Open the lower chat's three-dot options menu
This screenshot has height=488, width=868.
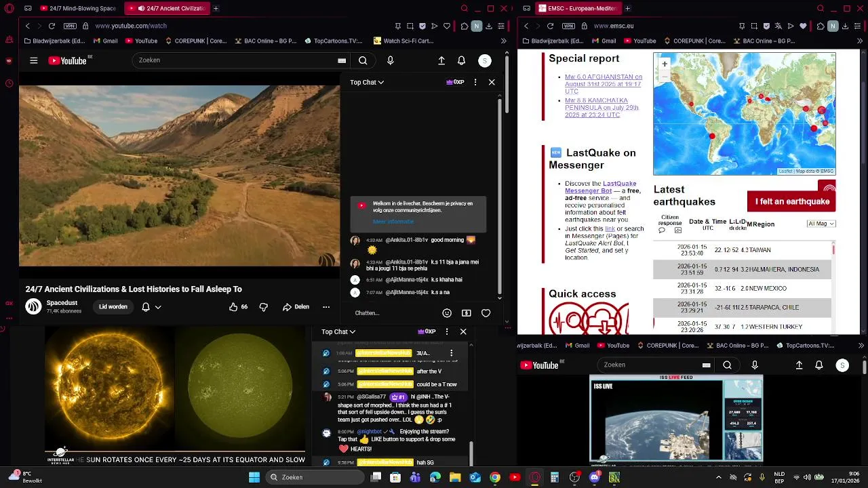click(446, 331)
